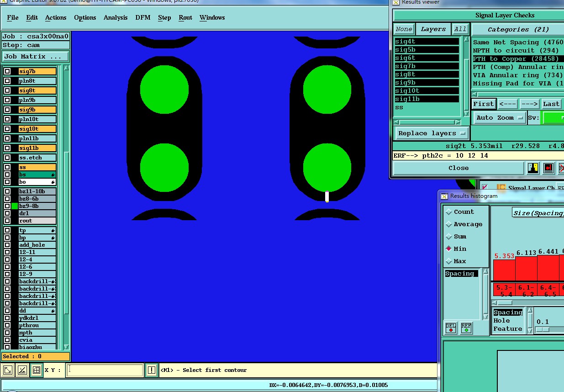Select VIA Annular ring category
The image size is (564, 392).
point(518,75)
